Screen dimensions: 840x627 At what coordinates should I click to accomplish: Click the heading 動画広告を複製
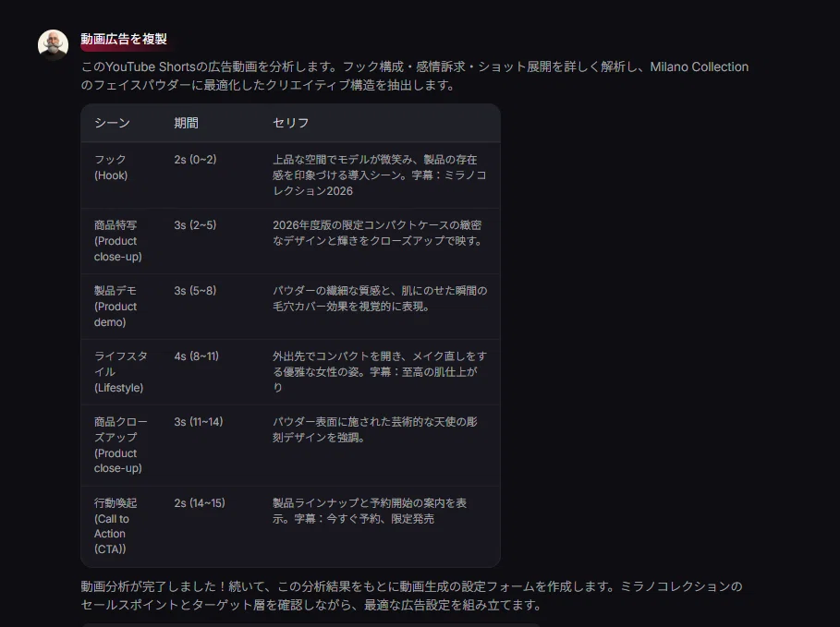point(124,39)
